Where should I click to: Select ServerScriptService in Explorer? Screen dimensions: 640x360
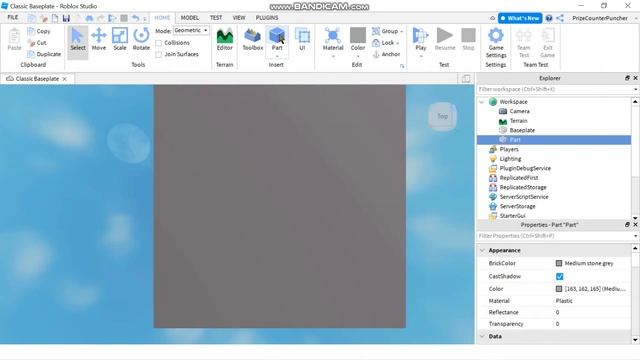coord(524,197)
